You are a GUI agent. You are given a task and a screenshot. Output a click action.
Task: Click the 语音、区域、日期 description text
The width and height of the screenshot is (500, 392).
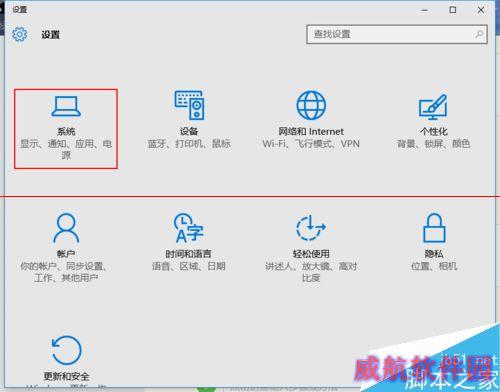point(189,266)
